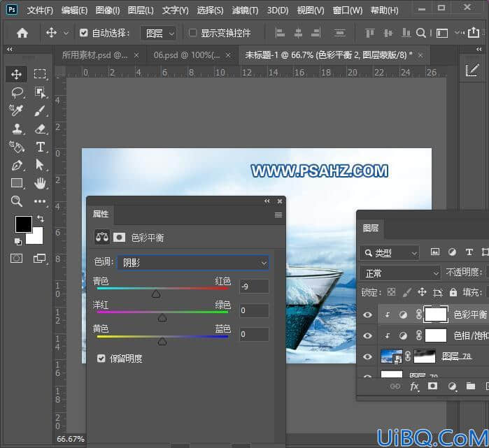Screen dimensions: 489x448
Task: Hide layer 78 visibility eye
Action: tap(367, 356)
